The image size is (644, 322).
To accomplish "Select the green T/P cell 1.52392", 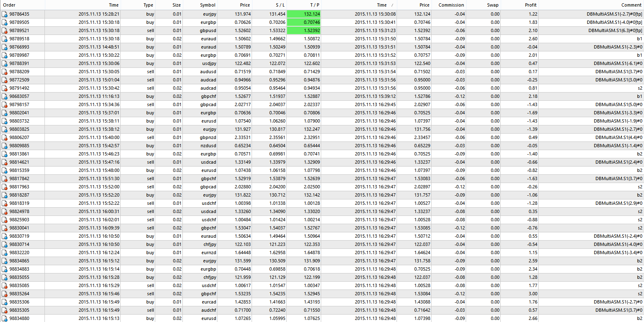I will point(304,30).
